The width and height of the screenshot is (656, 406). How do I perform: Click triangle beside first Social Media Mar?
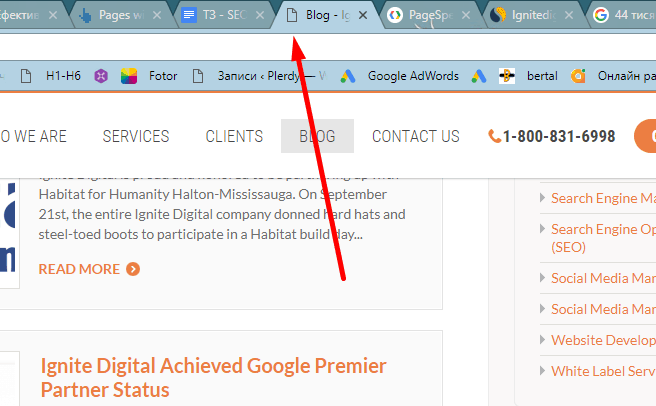(542, 278)
